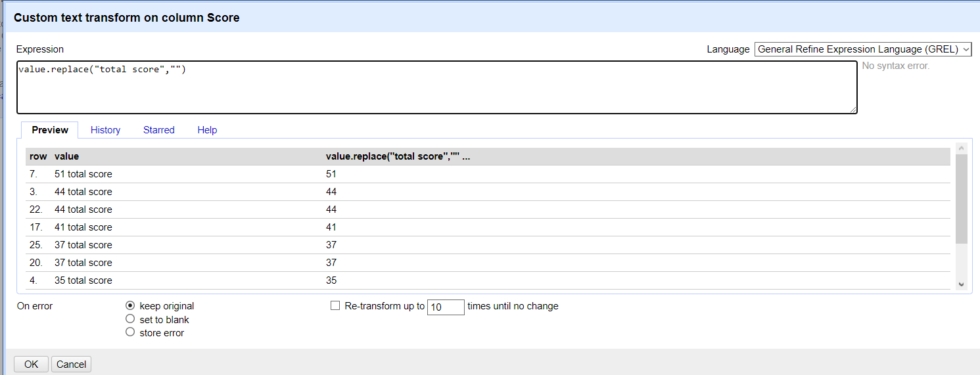Click the re-transform times number field

tap(446, 307)
